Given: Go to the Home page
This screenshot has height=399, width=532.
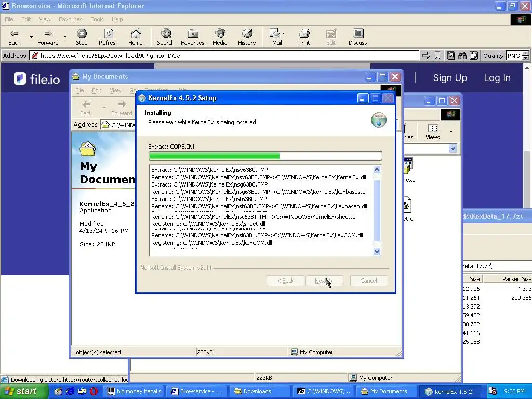Looking at the screenshot, I should point(136,37).
